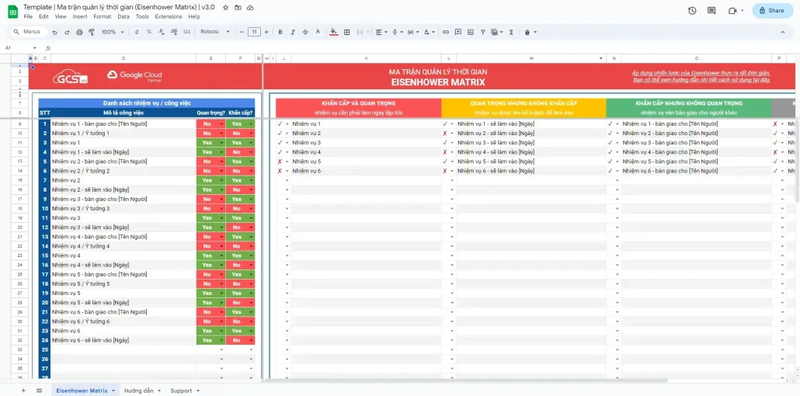
Task: Click the 'Danh sách nhiệm vụ / công việc' header
Action: click(x=147, y=103)
